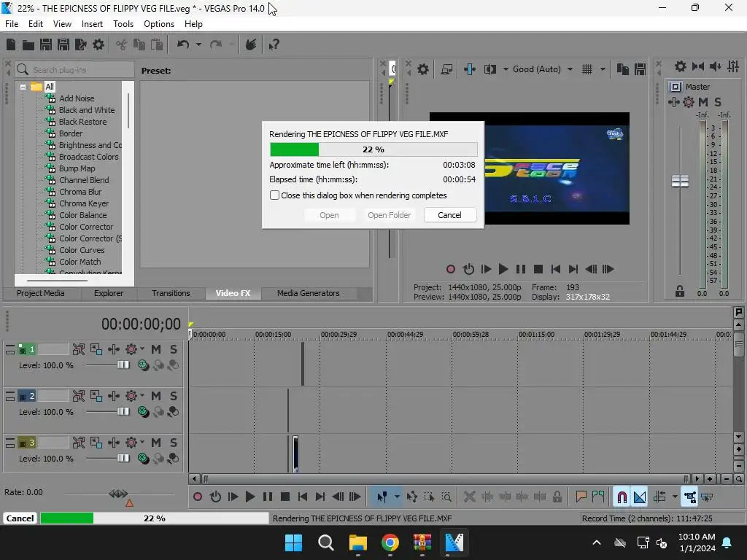Click the playback Rate slider handle
The image size is (747, 560).
point(118,494)
